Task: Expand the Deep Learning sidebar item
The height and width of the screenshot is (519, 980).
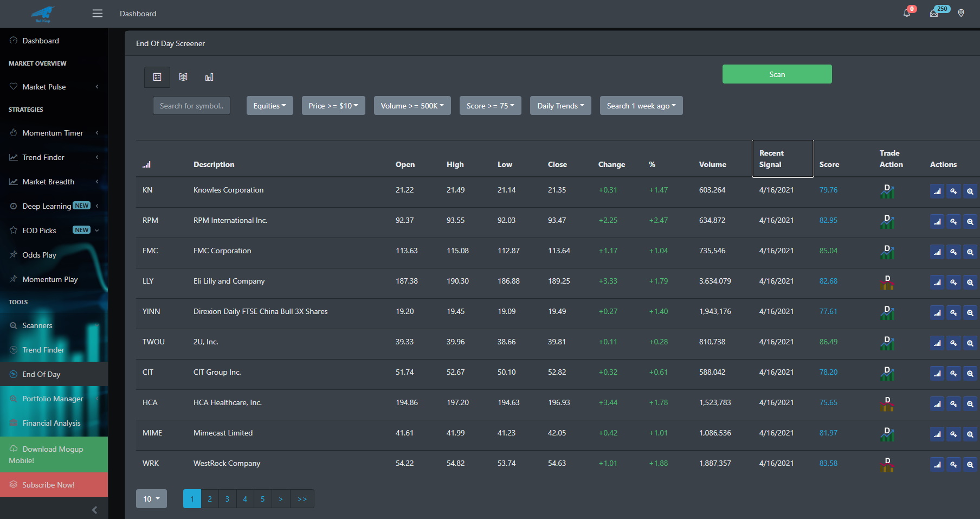Action: tap(54, 206)
